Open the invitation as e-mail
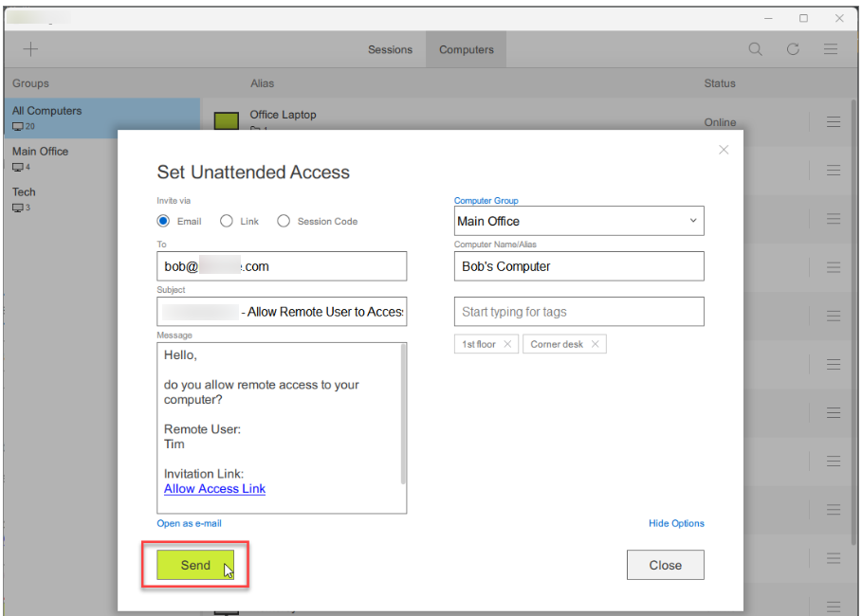This screenshot has height=616, width=862. pos(189,522)
